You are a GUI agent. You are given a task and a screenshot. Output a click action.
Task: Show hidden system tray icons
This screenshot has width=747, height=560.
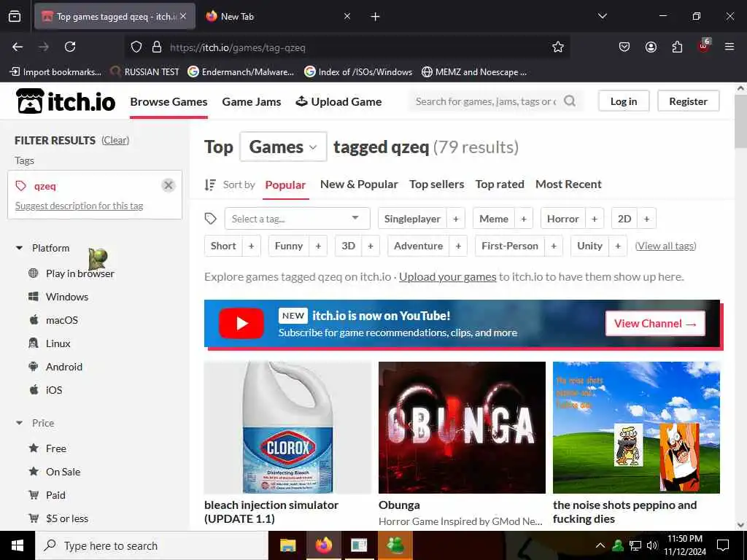(x=600, y=545)
